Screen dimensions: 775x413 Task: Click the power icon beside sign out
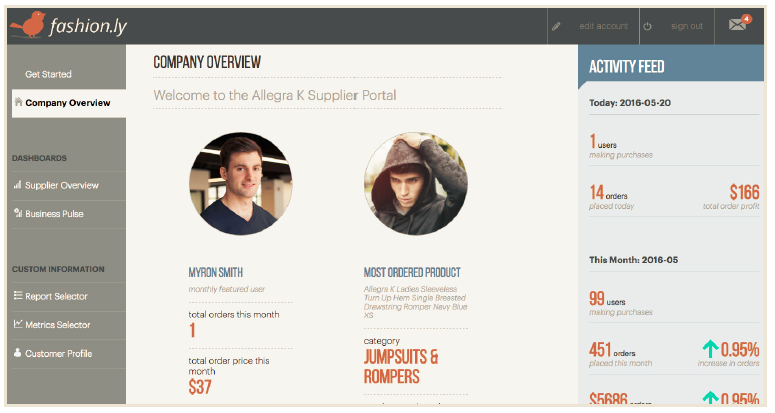pyautogui.click(x=648, y=26)
